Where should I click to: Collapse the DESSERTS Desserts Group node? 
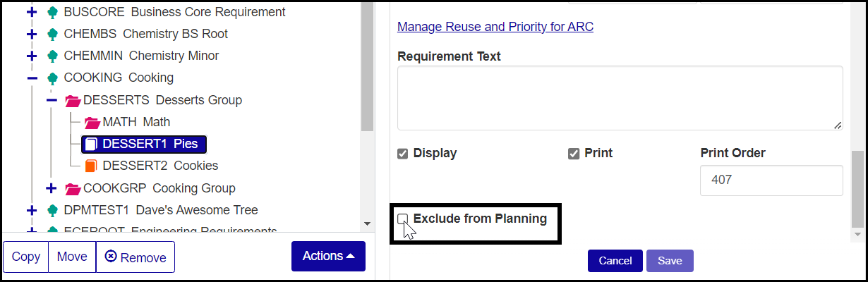pos(52,100)
